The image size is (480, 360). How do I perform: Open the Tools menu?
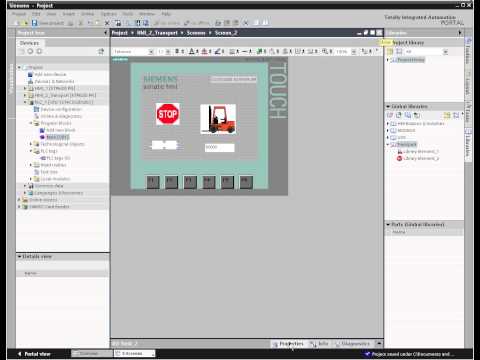[128, 14]
